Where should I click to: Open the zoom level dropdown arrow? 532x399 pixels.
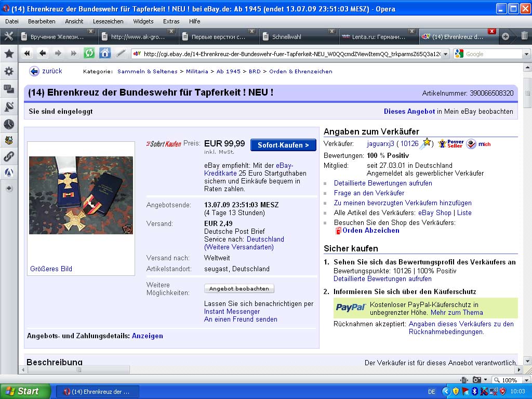526,380
